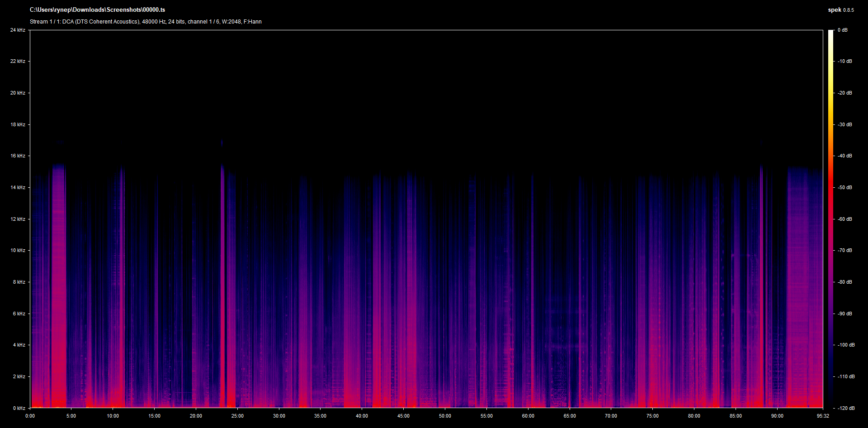868x428 pixels.
Task: Click the 5:00 time axis marker
Action: pos(71,416)
